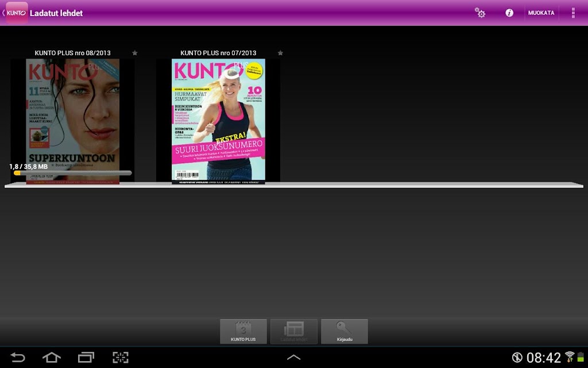Viewport: 588px width, 368px height.
Task: Favorite issue 07/2013 with its star
Action: click(280, 53)
